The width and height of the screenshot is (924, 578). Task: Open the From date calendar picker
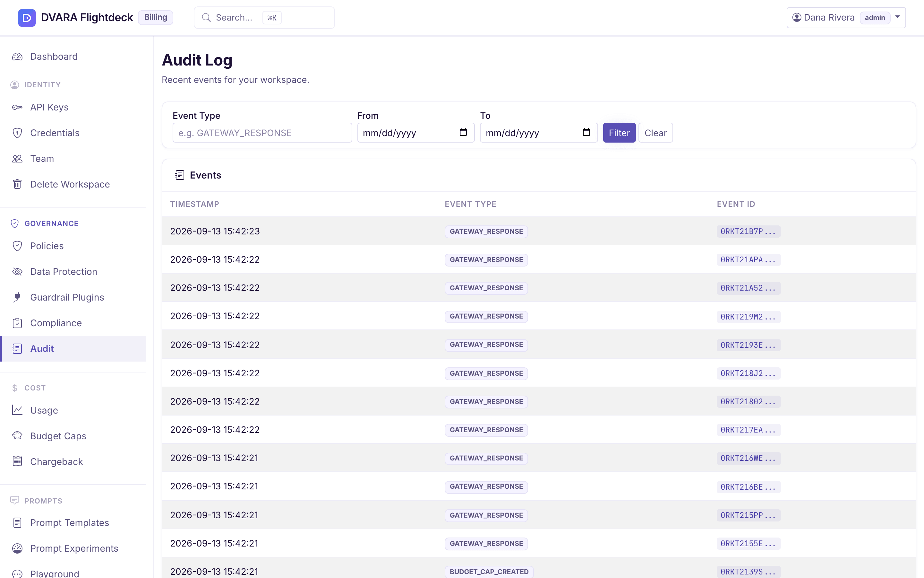[463, 132]
